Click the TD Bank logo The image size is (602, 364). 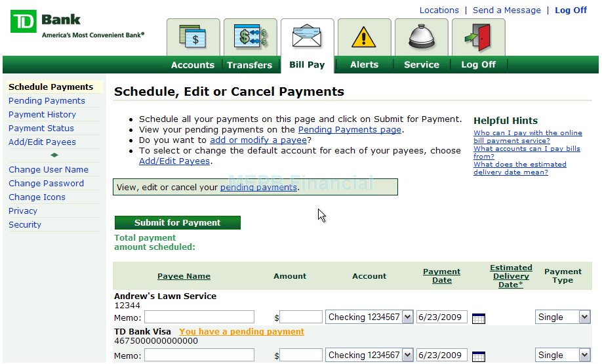click(x=24, y=21)
